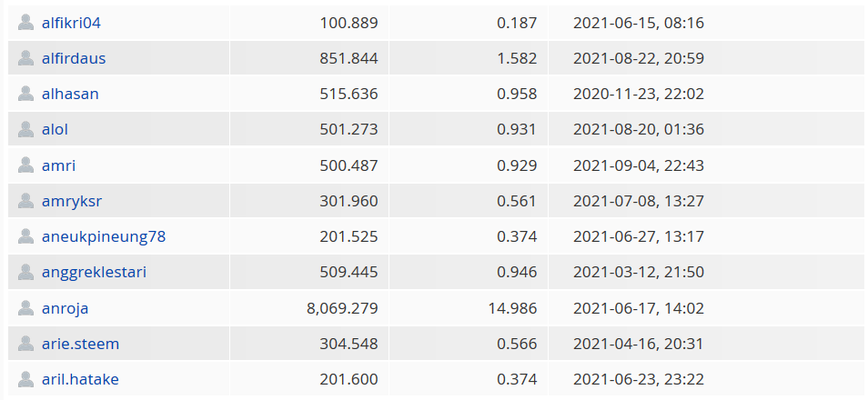Go to alhasan's profile
This screenshot has height=400, width=868.
pyautogui.click(x=70, y=94)
